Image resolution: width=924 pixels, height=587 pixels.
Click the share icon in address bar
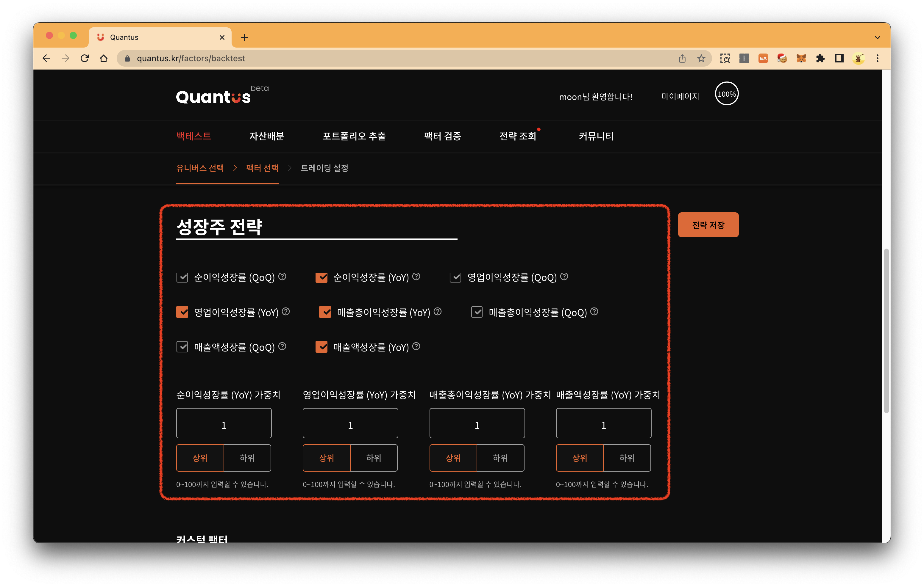coord(682,58)
